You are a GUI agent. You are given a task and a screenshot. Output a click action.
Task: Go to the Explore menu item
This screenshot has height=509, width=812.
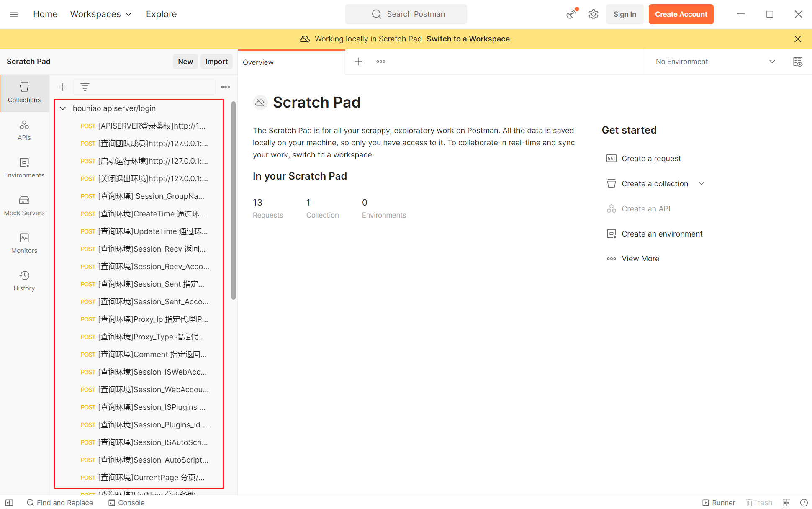tap(161, 14)
